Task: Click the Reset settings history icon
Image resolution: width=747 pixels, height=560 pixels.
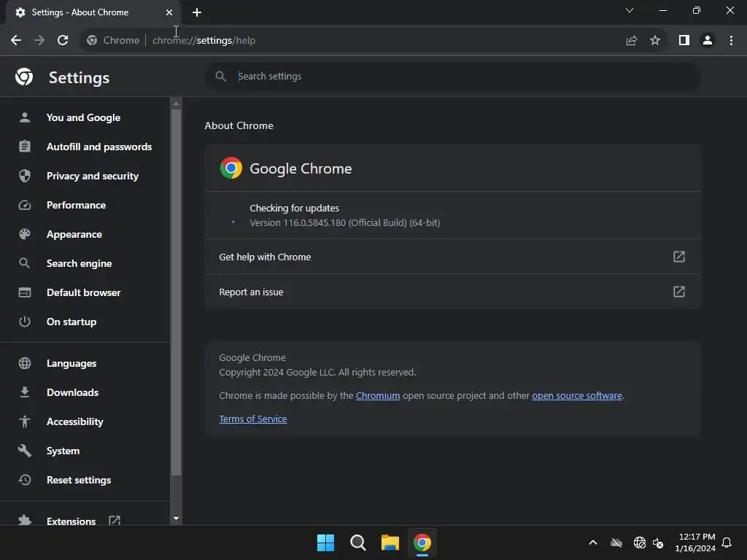Action: [24, 480]
